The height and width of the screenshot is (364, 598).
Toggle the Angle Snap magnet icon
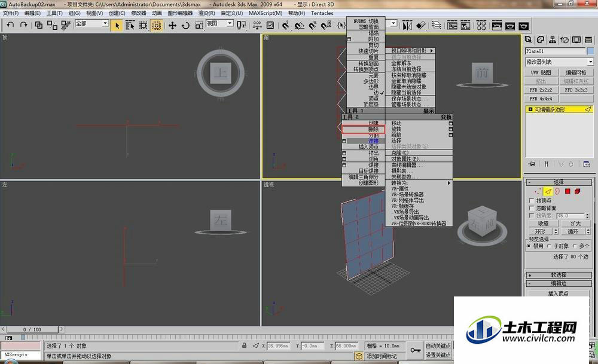pyautogui.click(x=300, y=26)
